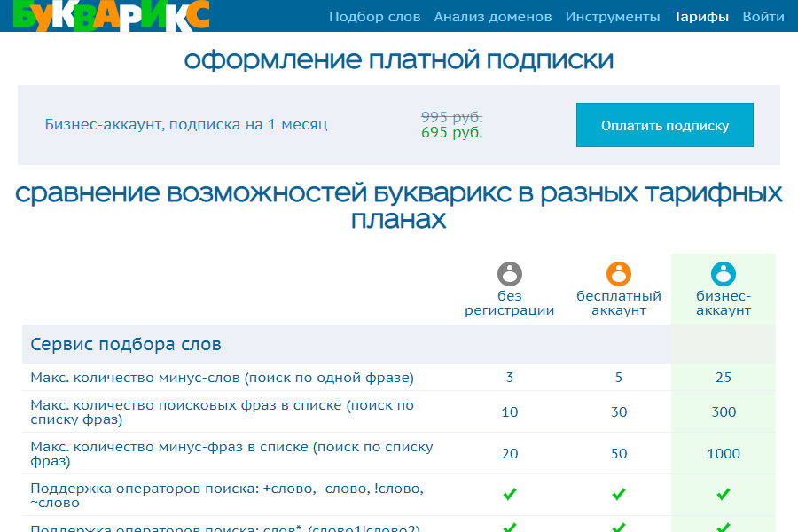Screen dimensions: 798x532
Task: Click the 'Бизнес-аккаунт, подписка на 1 месяц' text
Action: pos(186,124)
